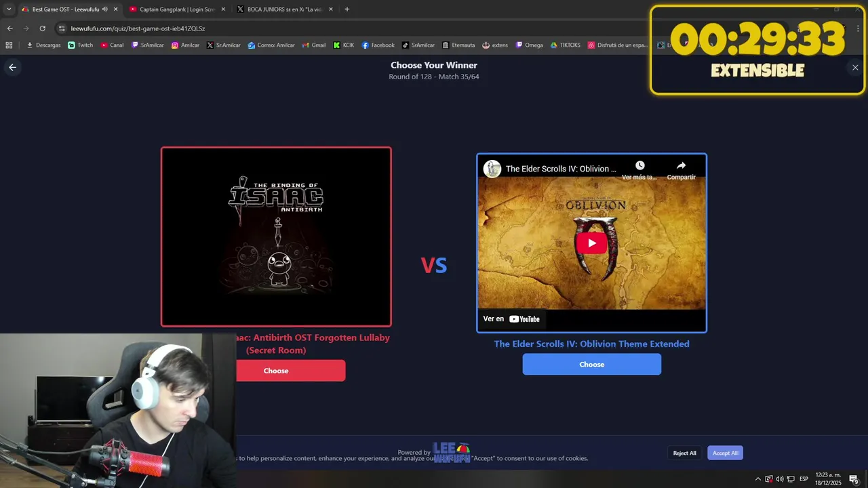Open the video channel avatar icon
The height and width of the screenshot is (488, 868).
coord(492,169)
